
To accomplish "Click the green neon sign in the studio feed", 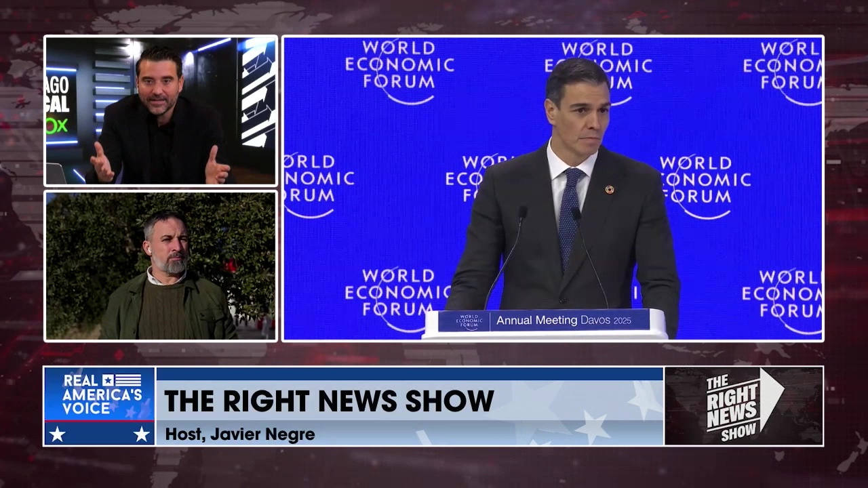I will click(x=57, y=125).
